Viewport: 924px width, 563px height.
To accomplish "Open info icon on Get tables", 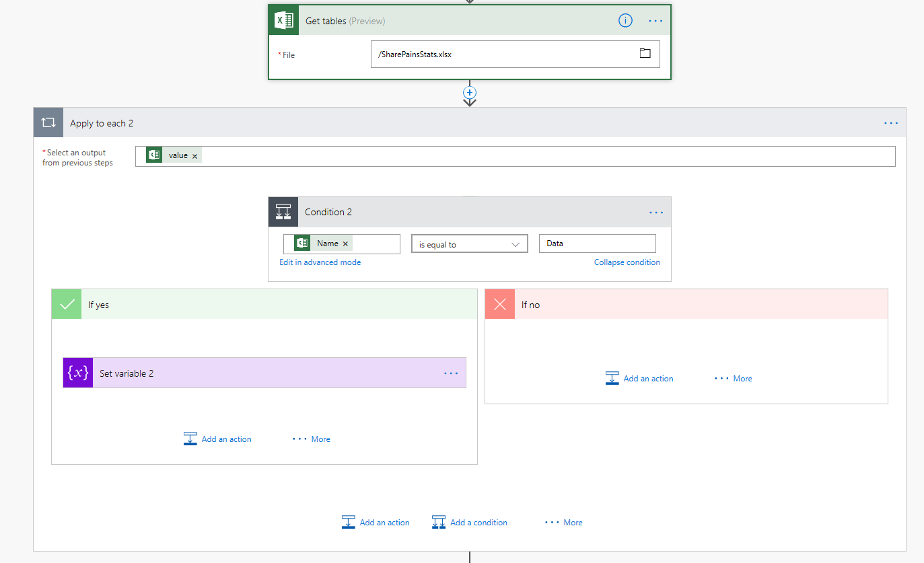I will click(x=625, y=21).
